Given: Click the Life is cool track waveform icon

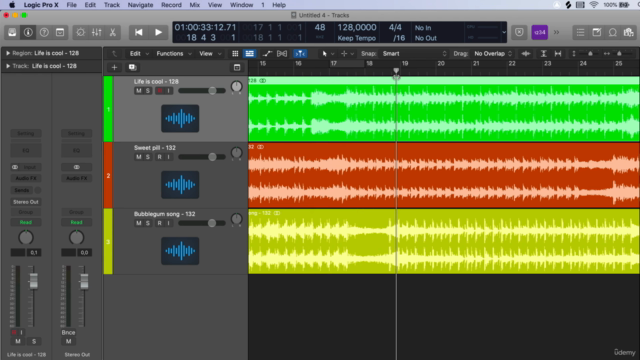Looking at the screenshot, I should 180,118.
